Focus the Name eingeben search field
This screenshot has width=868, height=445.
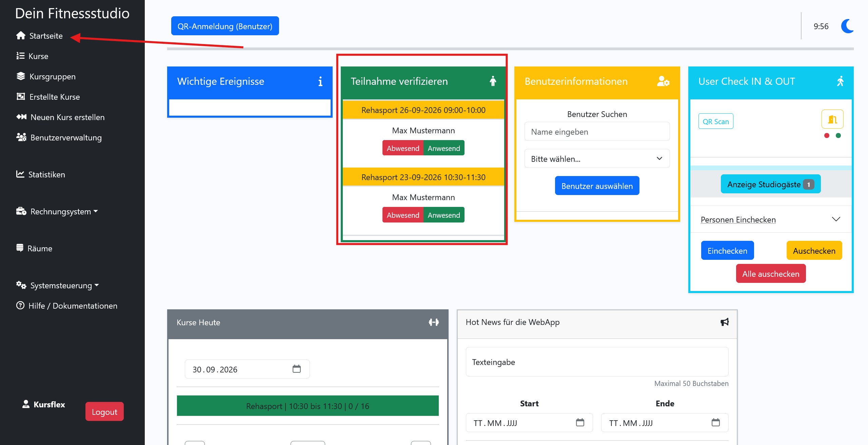[x=597, y=131]
